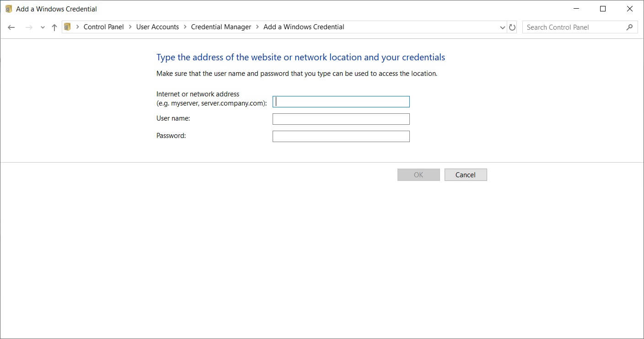Click the search magnifier icon

tap(629, 27)
